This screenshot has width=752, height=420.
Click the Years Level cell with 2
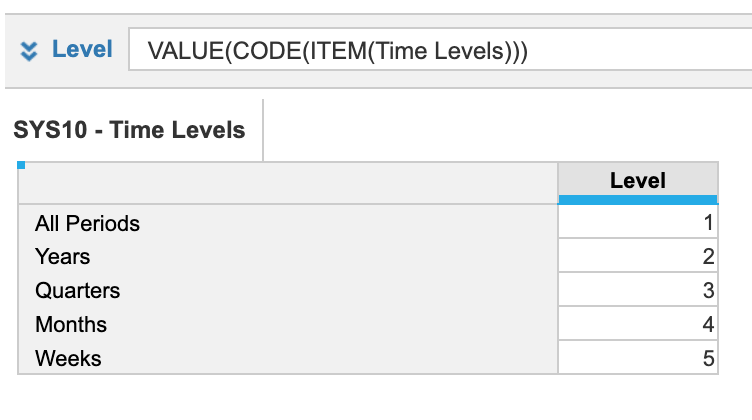pyautogui.click(x=638, y=256)
